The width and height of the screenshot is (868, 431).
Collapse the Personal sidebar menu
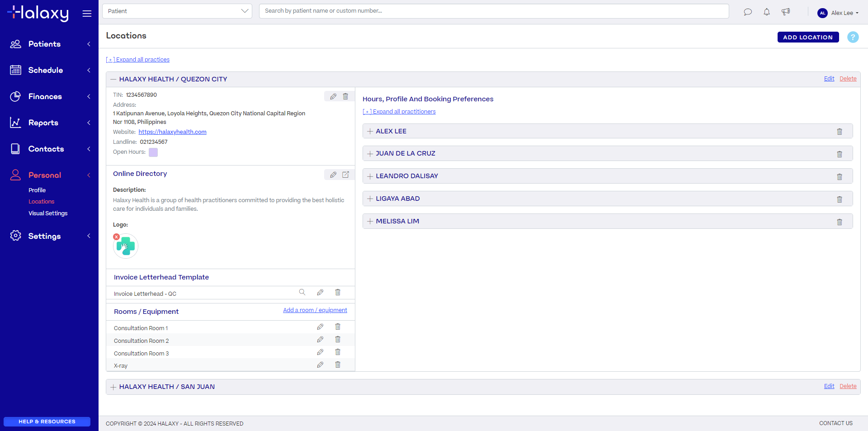pos(49,175)
